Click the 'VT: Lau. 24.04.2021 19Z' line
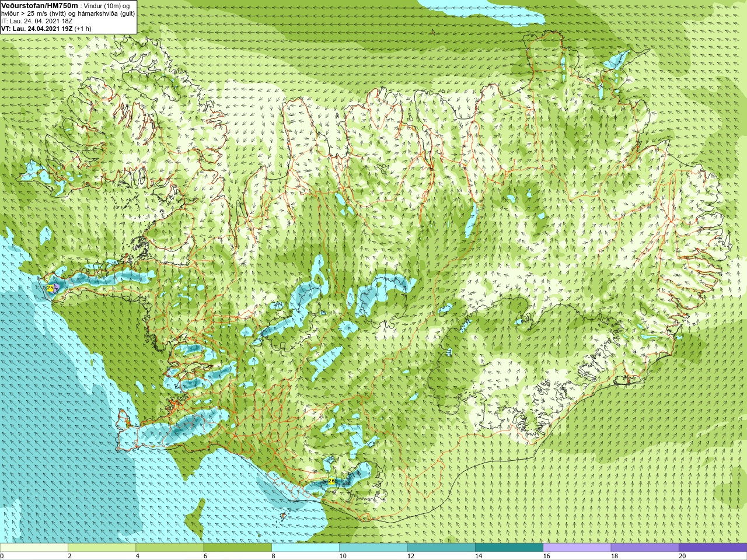The height and width of the screenshot is (560, 747). coord(37,29)
